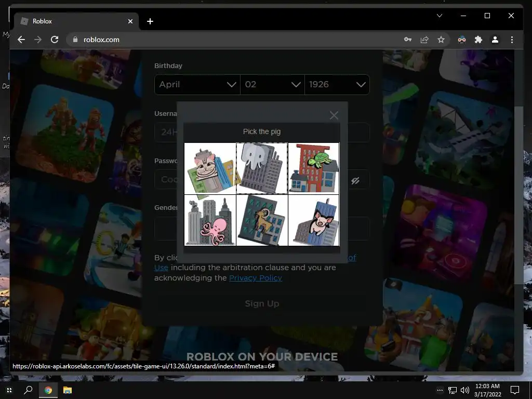Open the Chrome profile icon
This screenshot has width=532, height=399.
(x=495, y=39)
